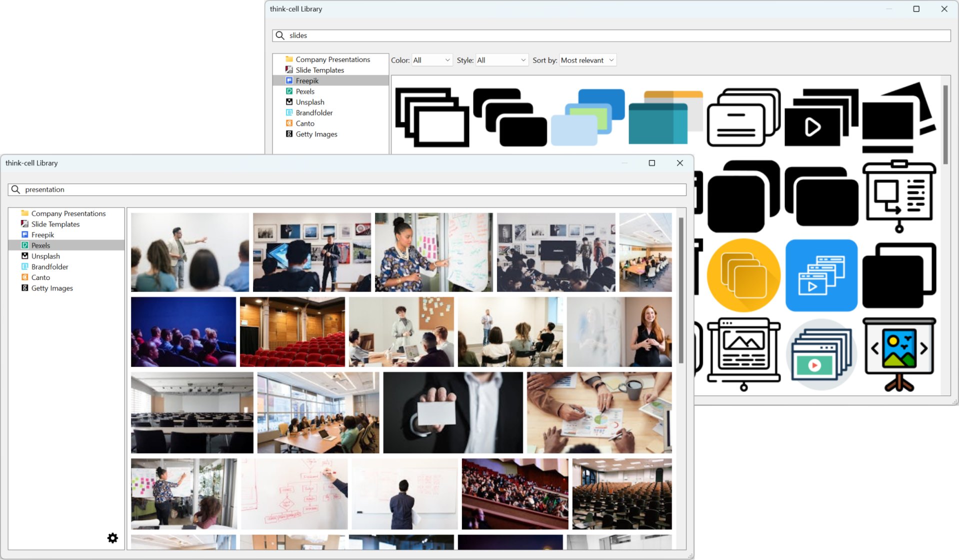Select Getty Images in front window sidebar
The image size is (959, 560).
point(66,288)
